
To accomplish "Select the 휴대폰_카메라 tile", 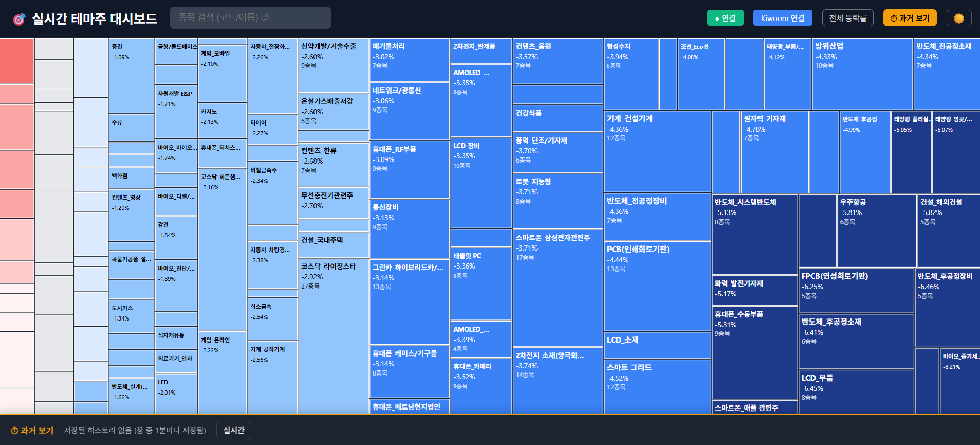I will [x=481, y=386].
